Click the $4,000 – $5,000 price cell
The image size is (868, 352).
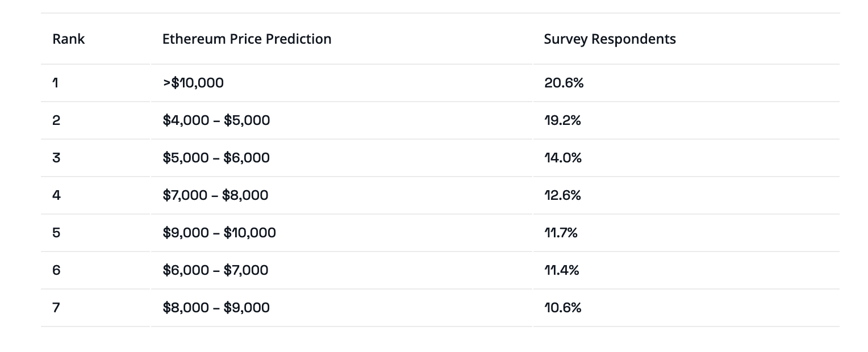(216, 120)
